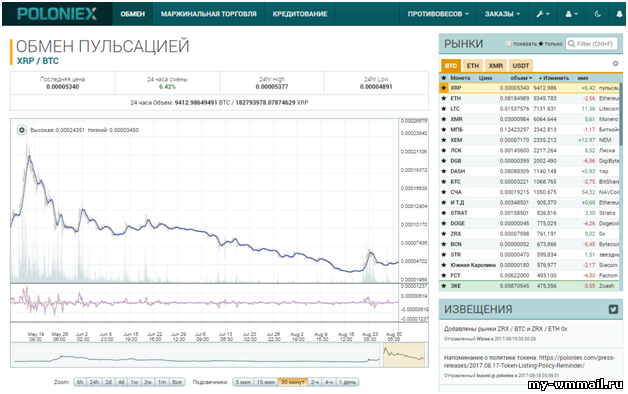Set chart zoom to 2d
The height and width of the screenshot is (394, 628).
click(x=109, y=382)
